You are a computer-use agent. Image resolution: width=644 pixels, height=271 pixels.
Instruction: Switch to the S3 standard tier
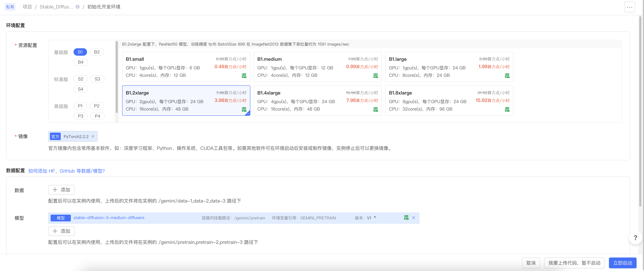tap(97, 79)
